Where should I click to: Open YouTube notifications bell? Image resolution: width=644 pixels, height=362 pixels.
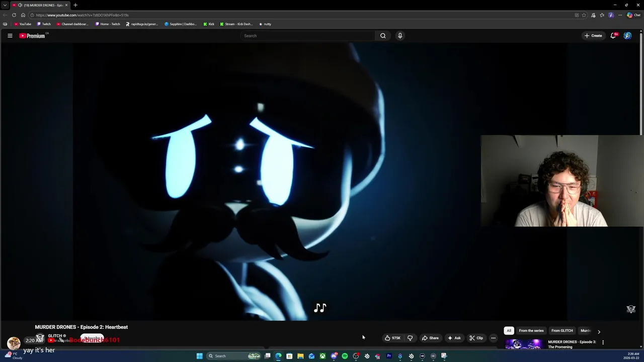pyautogui.click(x=613, y=36)
